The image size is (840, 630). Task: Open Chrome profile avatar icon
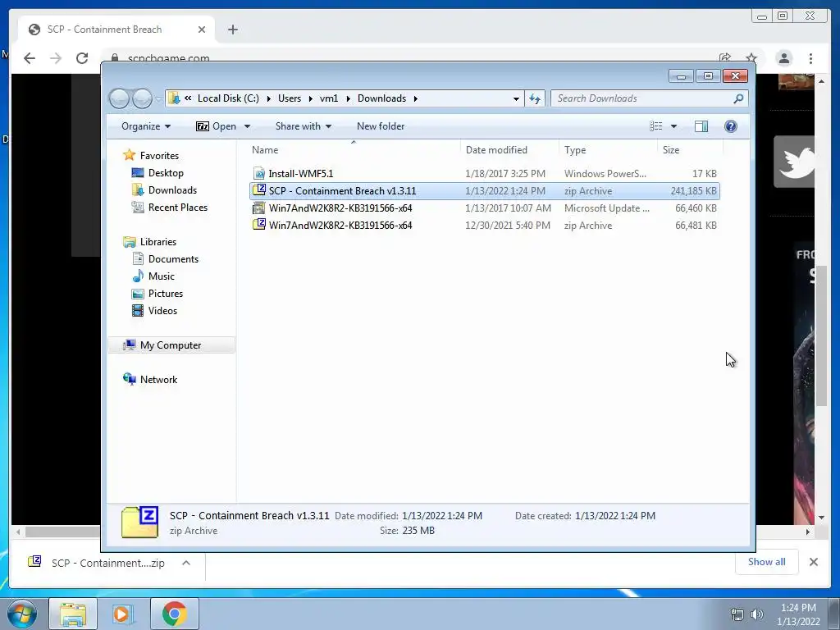pos(784,58)
